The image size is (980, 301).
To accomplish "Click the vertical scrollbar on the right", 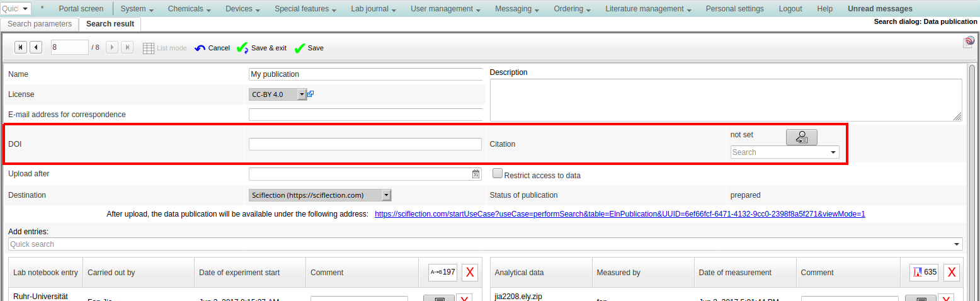I will [x=972, y=183].
